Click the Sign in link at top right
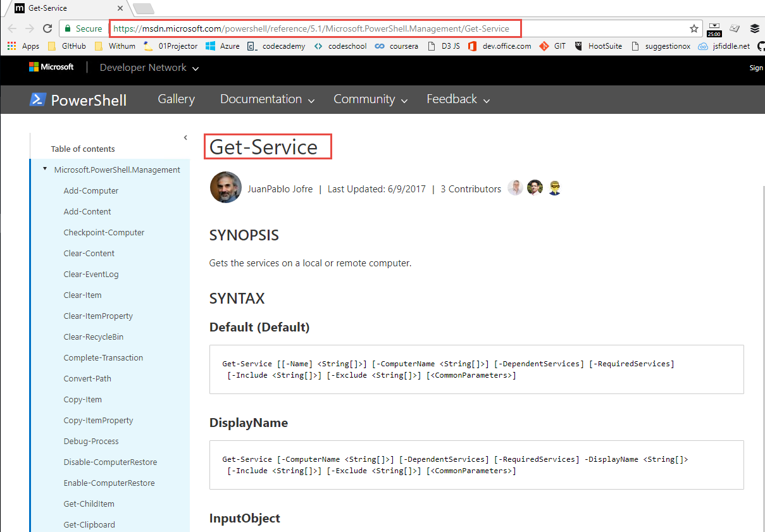765x532 pixels. [x=756, y=68]
